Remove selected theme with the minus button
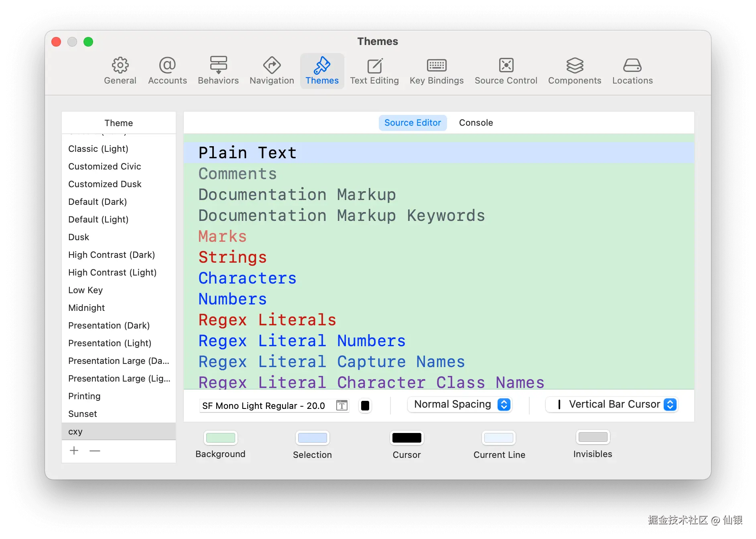Viewport: 756px width, 539px height. coord(95,451)
